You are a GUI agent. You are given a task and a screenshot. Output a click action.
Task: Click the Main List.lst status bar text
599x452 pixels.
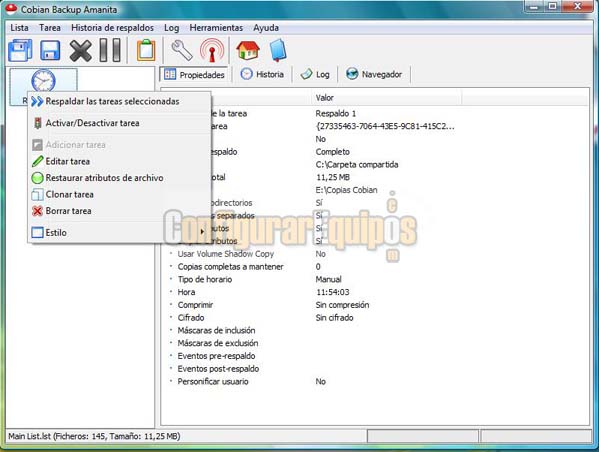click(94, 436)
